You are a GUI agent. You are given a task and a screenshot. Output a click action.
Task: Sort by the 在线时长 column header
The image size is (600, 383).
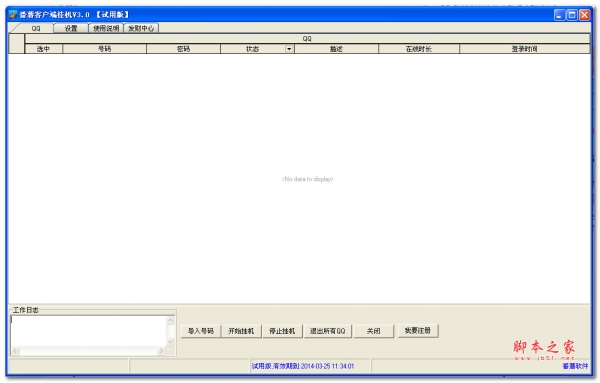click(x=419, y=49)
